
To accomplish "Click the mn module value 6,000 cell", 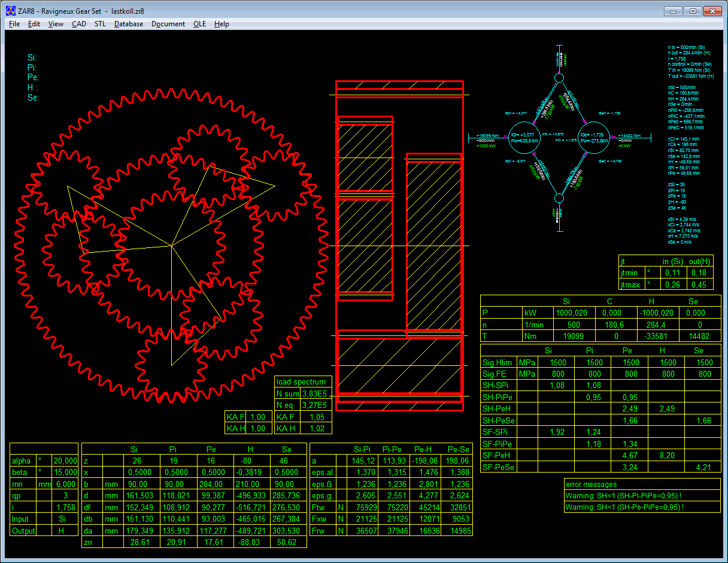I will (65, 484).
